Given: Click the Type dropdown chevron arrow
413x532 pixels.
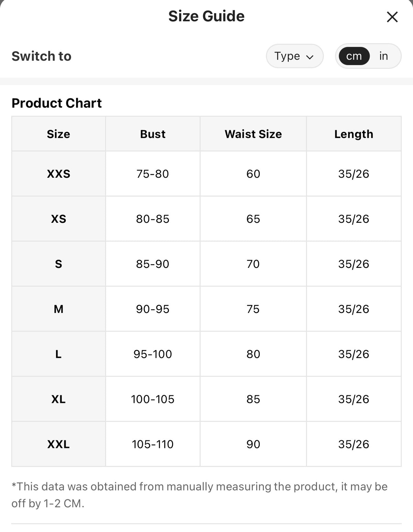Looking at the screenshot, I should 310,57.
